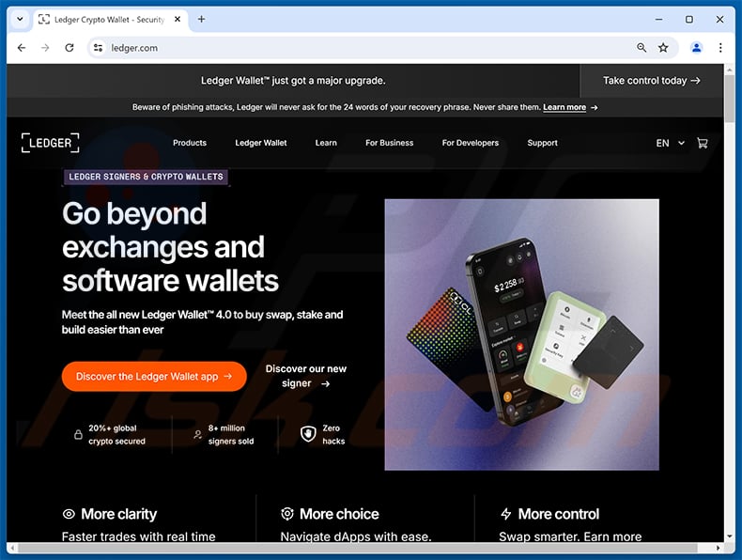Image resolution: width=742 pixels, height=560 pixels.
Task: Click the More choice heading
Action: [x=339, y=514]
